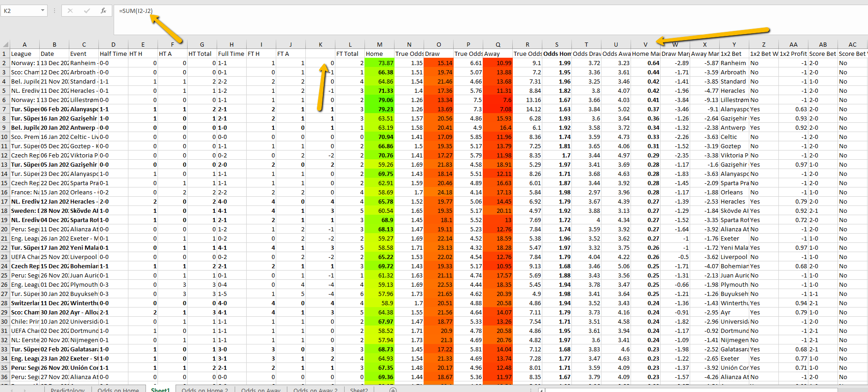Click the Enter checkmark icon in formula bar
The width and height of the screenshot is (868, 392).
pos(87,11)
